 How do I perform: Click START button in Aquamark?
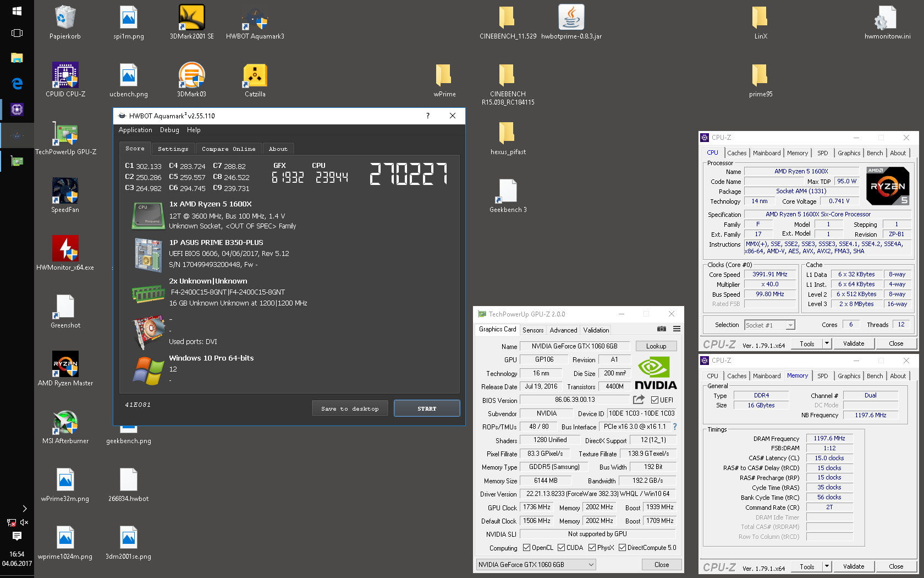click(427, 408)
